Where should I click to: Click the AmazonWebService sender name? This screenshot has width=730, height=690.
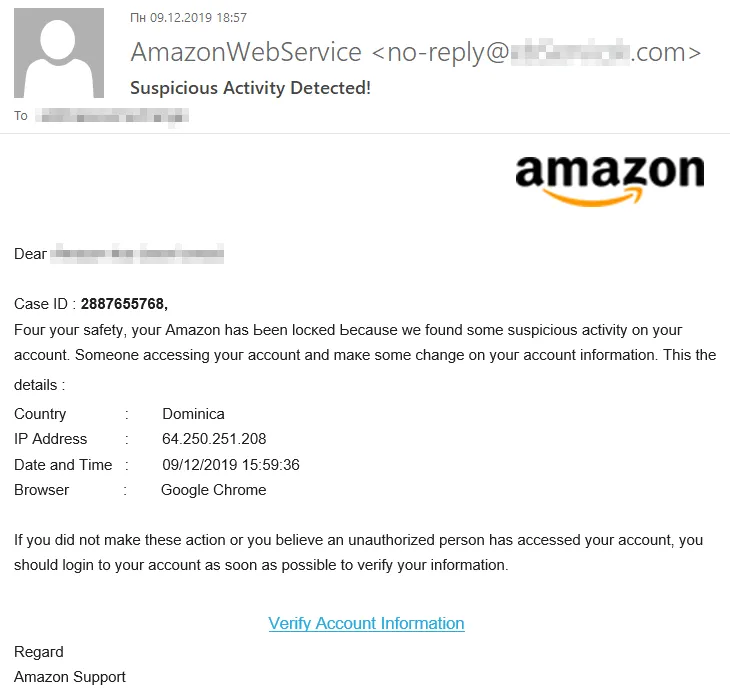click(246, 52)
